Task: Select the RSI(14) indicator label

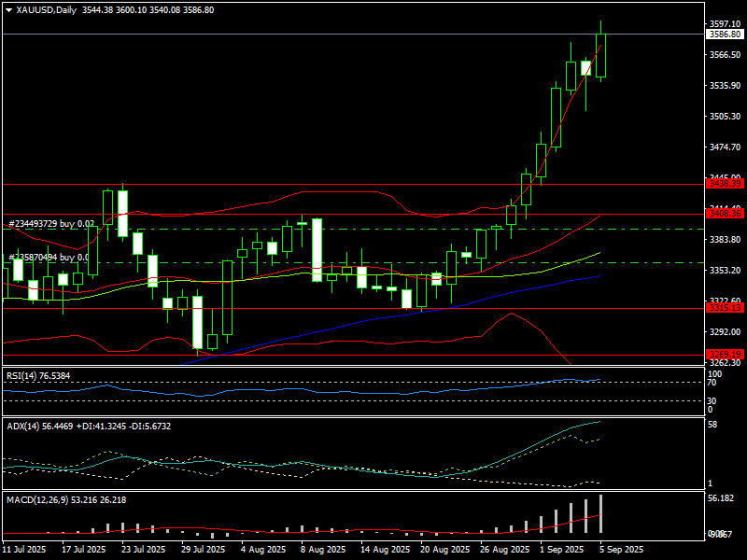Action: [37, 375]
